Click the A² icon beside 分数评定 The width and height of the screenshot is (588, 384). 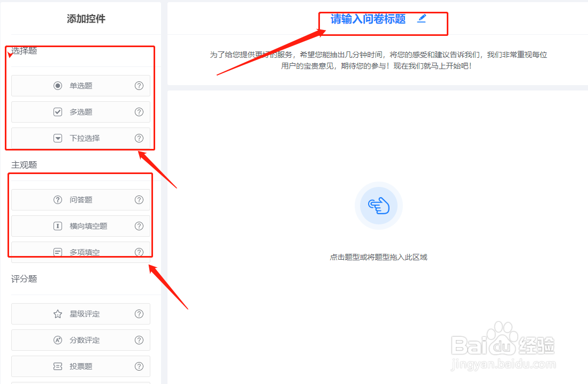point(58,340)
